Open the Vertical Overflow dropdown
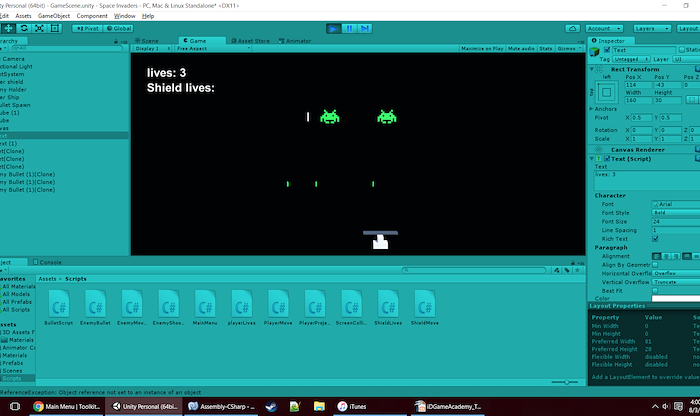 click(676, 282)
